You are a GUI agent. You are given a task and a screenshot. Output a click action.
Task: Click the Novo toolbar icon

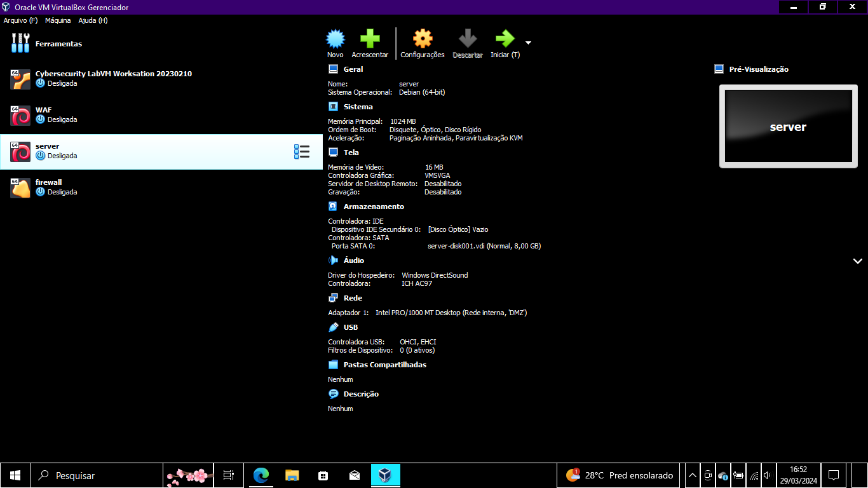[336, 39]
